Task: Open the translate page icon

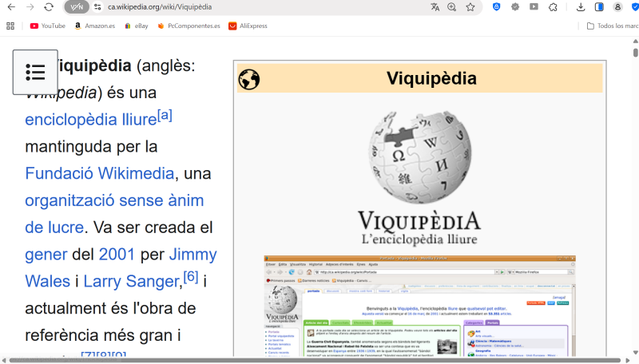Action: (435, 7)
